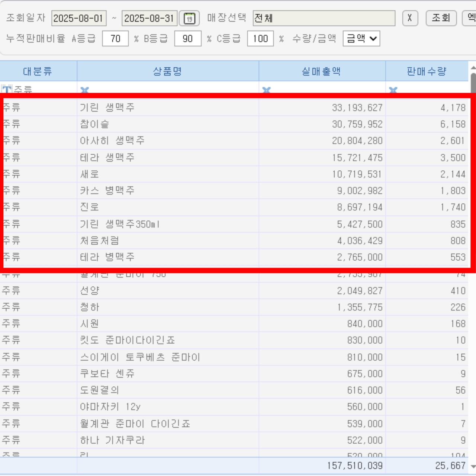Image resolution: width=476 pixels, height=476 pixels.
Task: Click the 조회 search button
Action: tap(441, 18)
